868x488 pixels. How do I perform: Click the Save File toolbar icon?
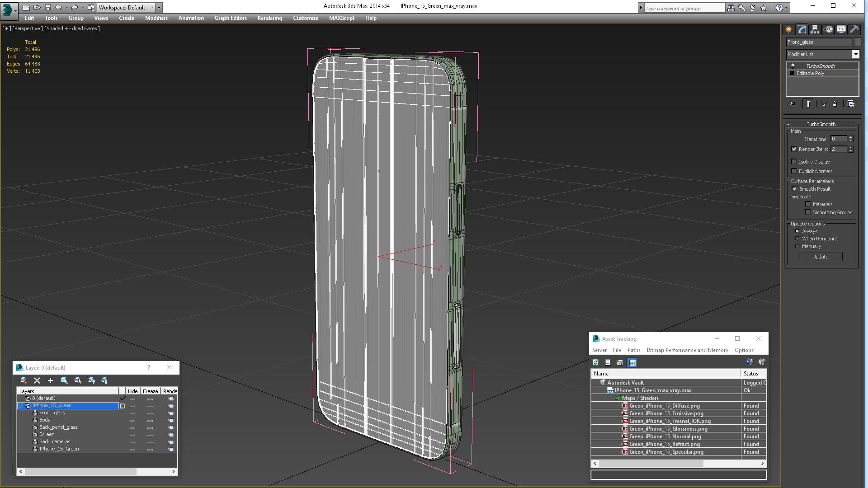click(47, 7)
